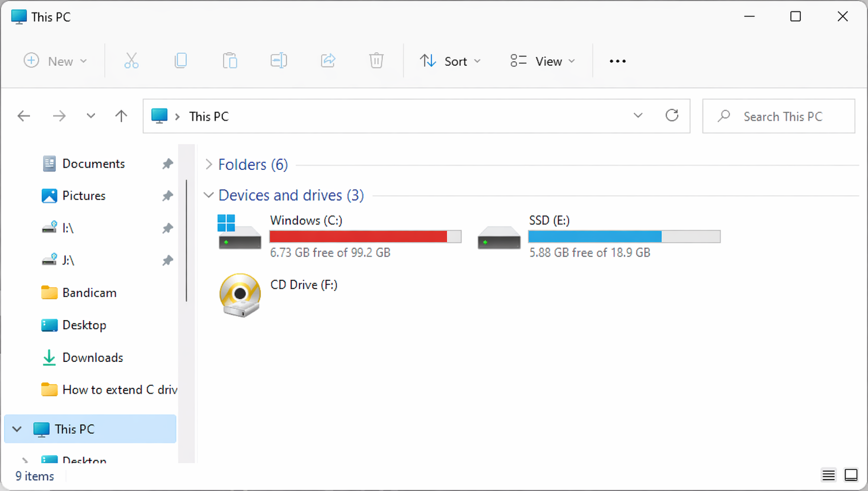Click the Delete trash can icon
This screenshot has height=491, width=868.
point(376,61)
